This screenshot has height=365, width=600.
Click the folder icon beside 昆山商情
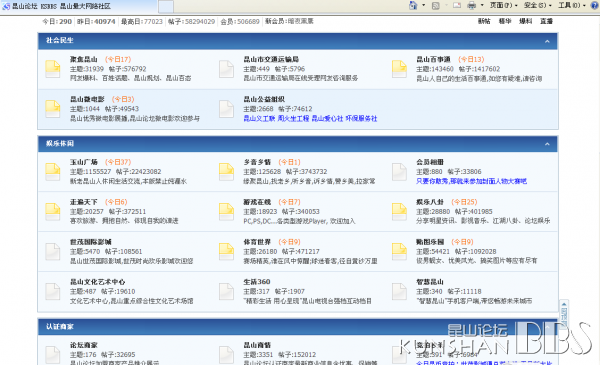click(x=226, y=355)
